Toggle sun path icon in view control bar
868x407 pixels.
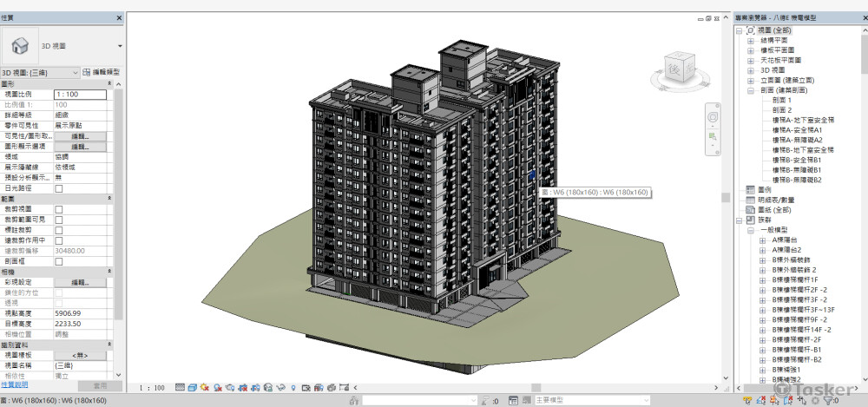pos(206,387)
